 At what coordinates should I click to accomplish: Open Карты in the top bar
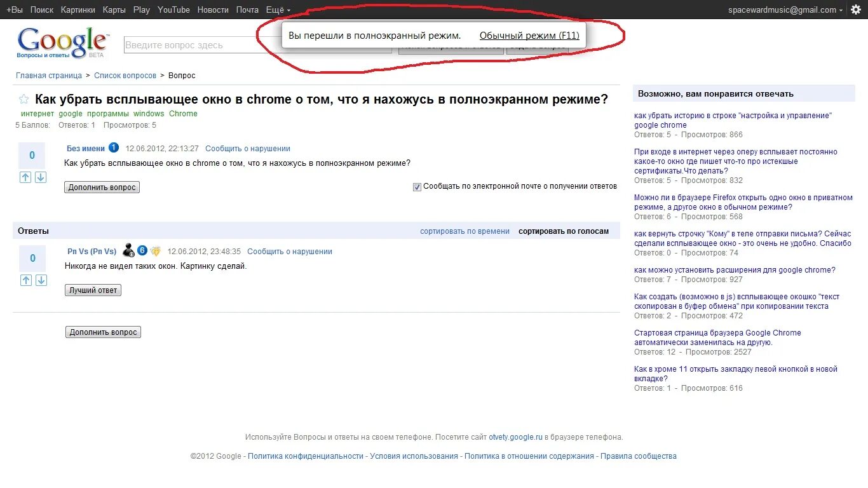pos(114,10)
